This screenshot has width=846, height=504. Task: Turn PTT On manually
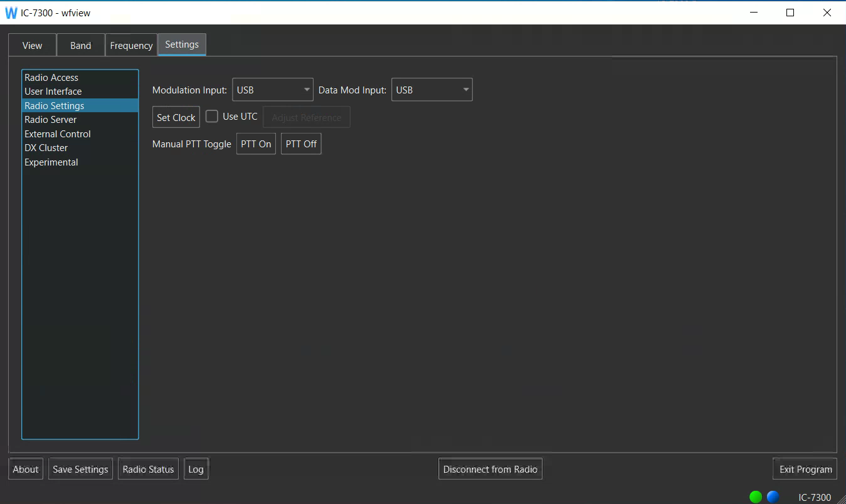[x=256, y=144]
